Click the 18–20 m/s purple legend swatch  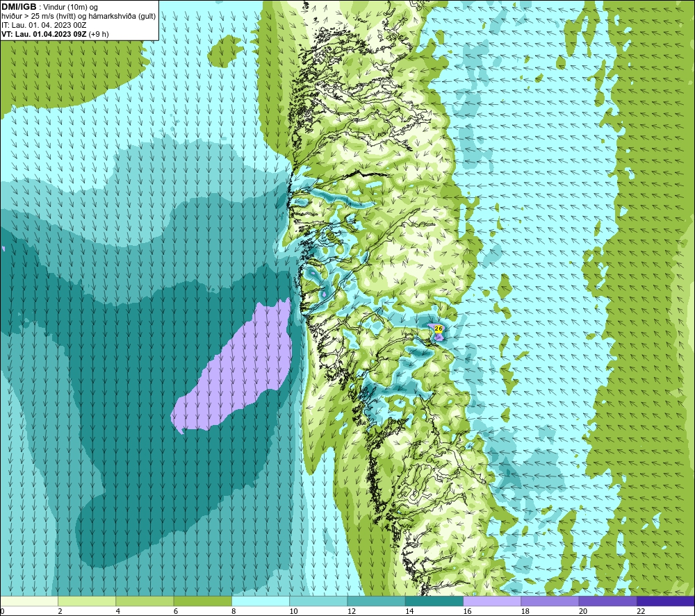pyautogui.click(x=550, y=601)
